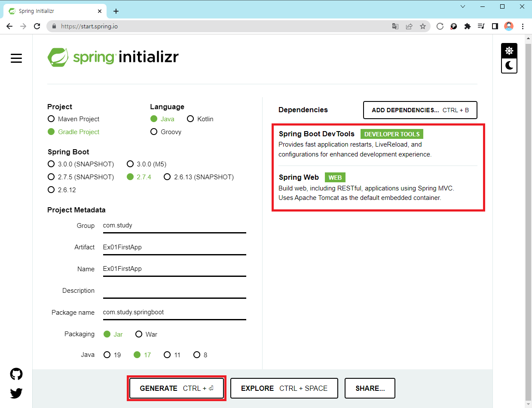Screen dimensions: 532x408
Task: Click the EXPLORE button
Action: (x=284, y=388)
